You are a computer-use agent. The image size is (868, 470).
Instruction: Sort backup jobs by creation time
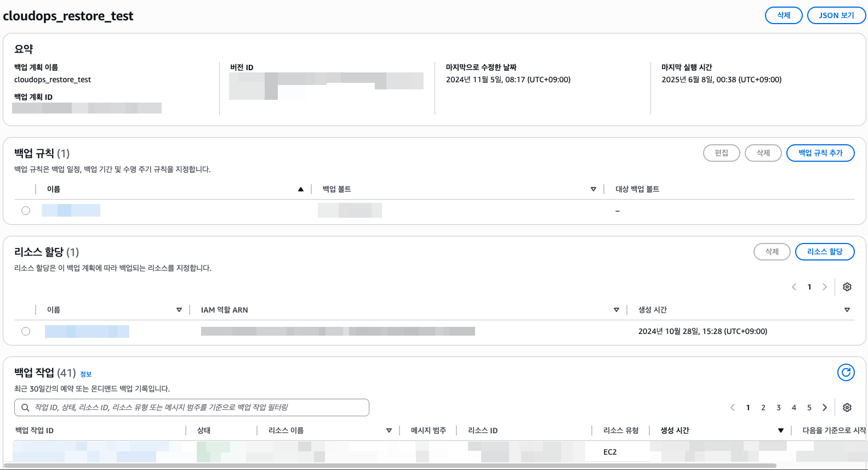[780, 431]
